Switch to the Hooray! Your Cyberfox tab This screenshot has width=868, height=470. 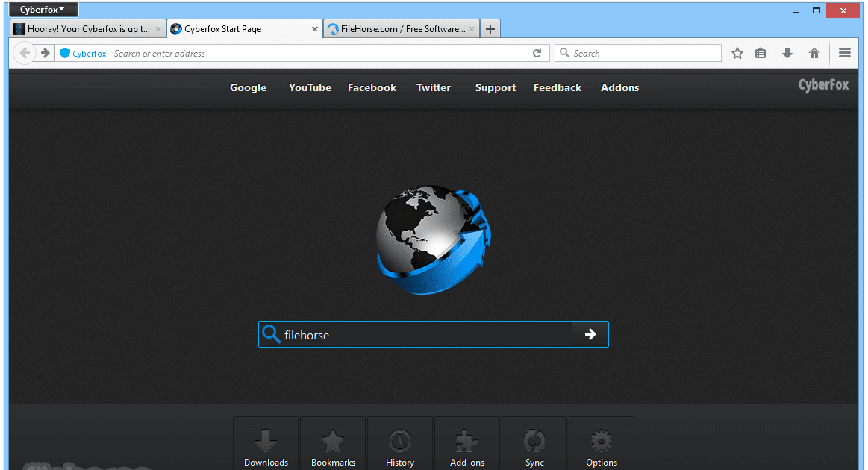88,29
